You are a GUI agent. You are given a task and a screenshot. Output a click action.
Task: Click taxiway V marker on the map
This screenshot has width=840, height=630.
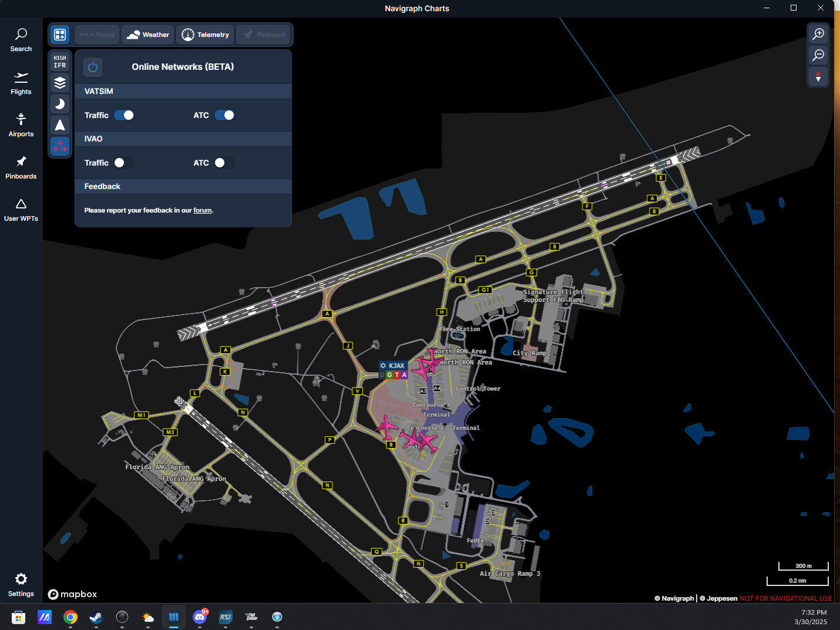coord(357,391)
